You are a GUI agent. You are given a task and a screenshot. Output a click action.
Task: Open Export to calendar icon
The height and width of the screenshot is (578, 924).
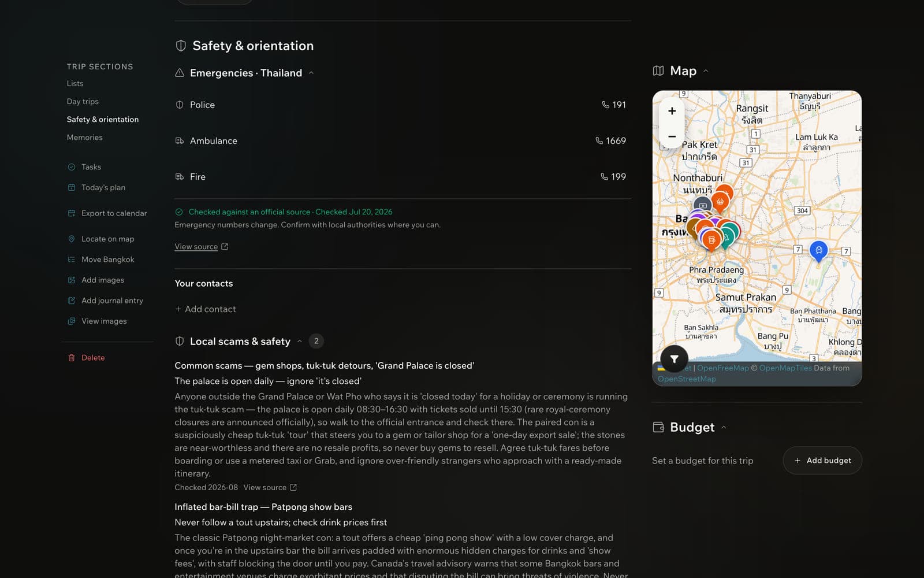click(x=72, y=213)
